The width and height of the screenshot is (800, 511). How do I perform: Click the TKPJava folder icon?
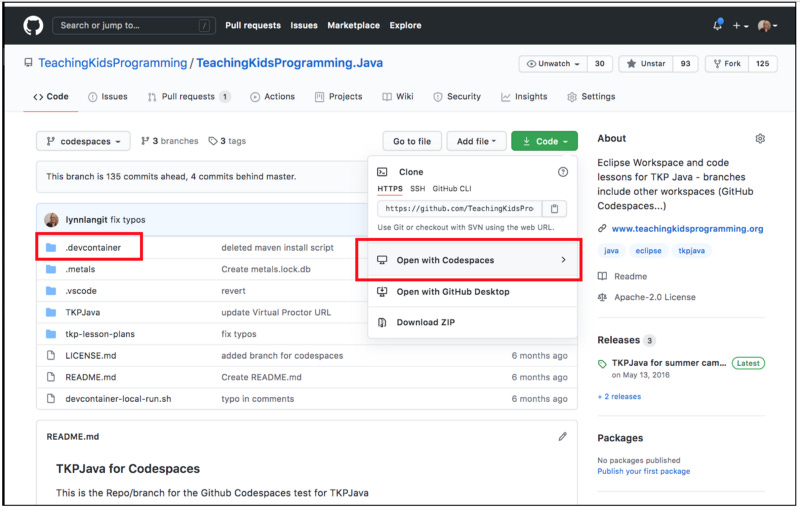51,312
